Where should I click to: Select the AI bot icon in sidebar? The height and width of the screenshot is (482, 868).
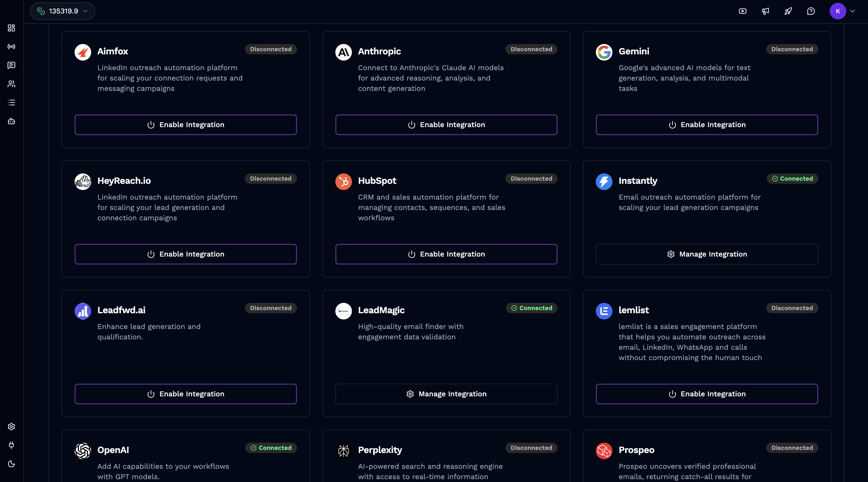[x=11, y=121]
